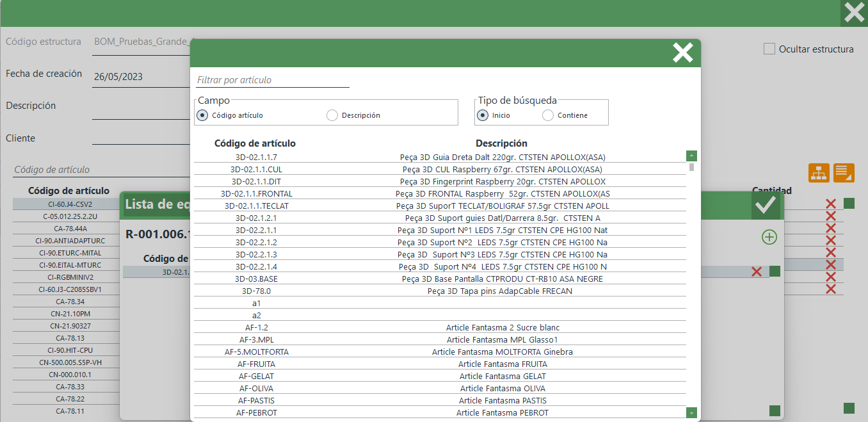868x422 pixels.
Task: Confirm equivalents list with white checkmark
Action: coord(766,204)
